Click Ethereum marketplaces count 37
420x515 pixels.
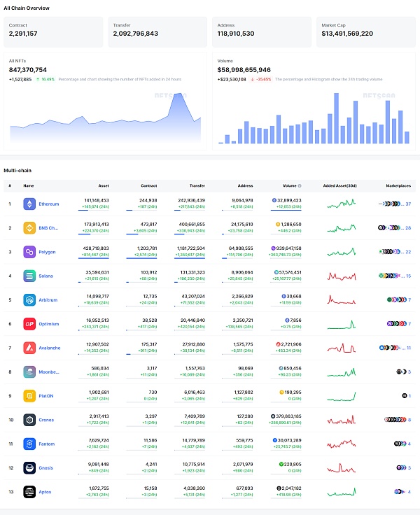[x=408, y=204]
